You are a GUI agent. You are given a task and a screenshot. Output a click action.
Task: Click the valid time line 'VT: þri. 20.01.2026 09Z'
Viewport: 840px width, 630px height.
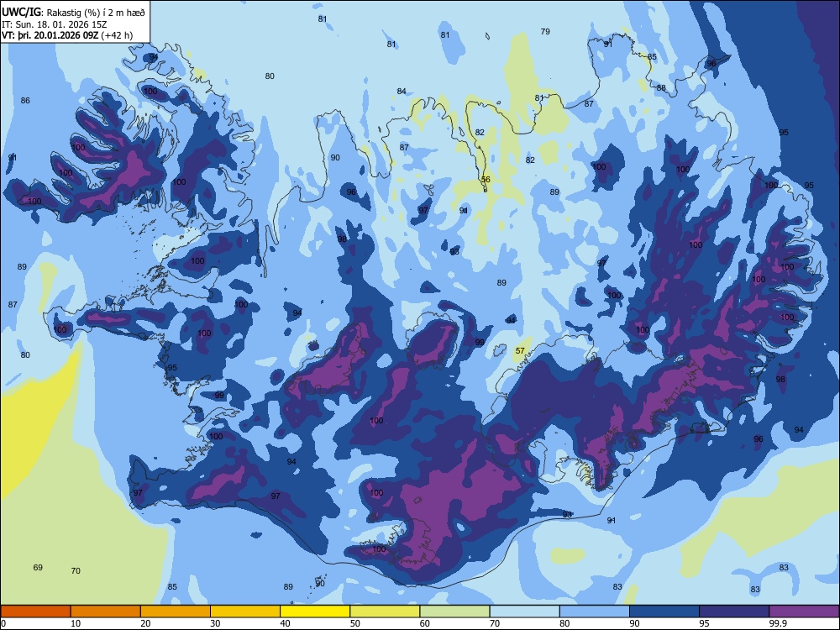[x=50, y=35]
